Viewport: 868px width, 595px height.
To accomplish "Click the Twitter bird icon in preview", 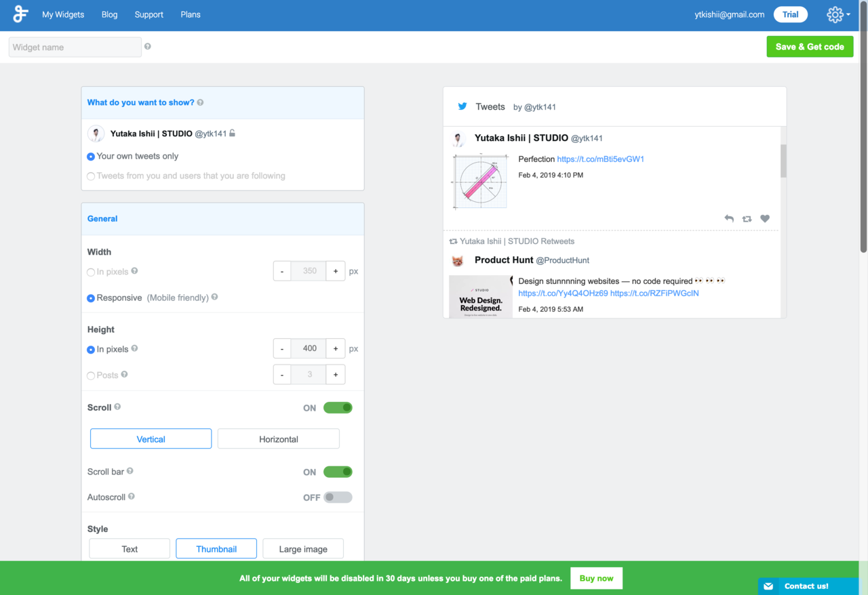I will [x=462, y=106].
